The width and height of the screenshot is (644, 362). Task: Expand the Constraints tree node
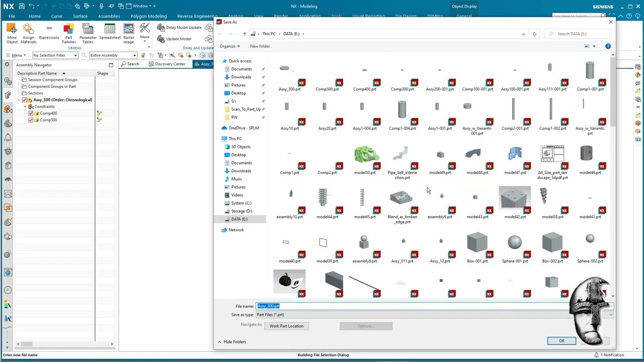click(25, 107)
